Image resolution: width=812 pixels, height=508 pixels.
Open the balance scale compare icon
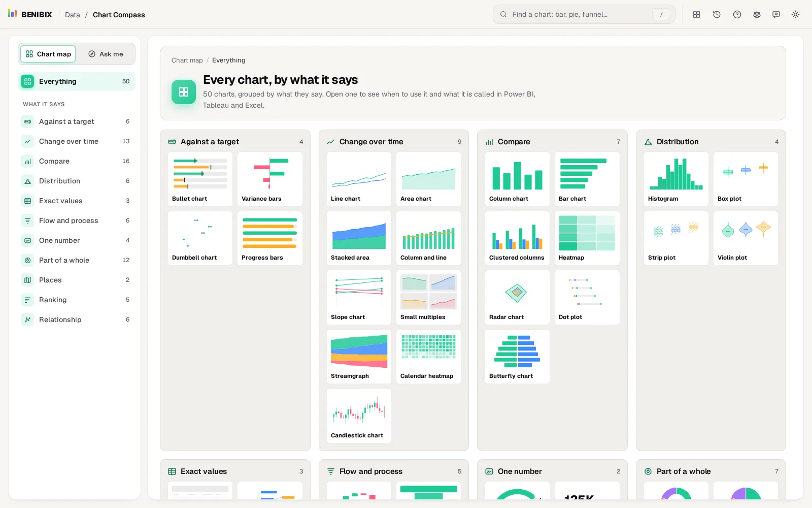pos(757,15)
